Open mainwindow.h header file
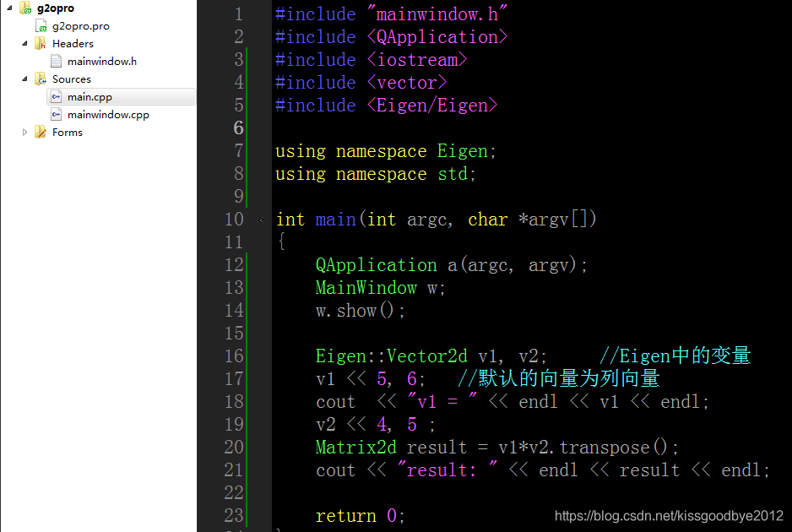792x532 pixels. click(102, 61)
